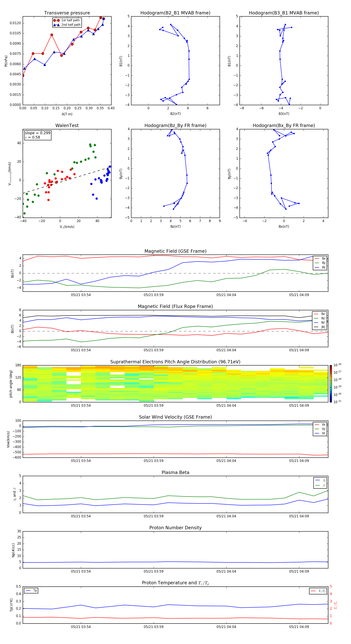
Task: Click the pitch angle colorbar scale
Action: [x=331, y=383]
